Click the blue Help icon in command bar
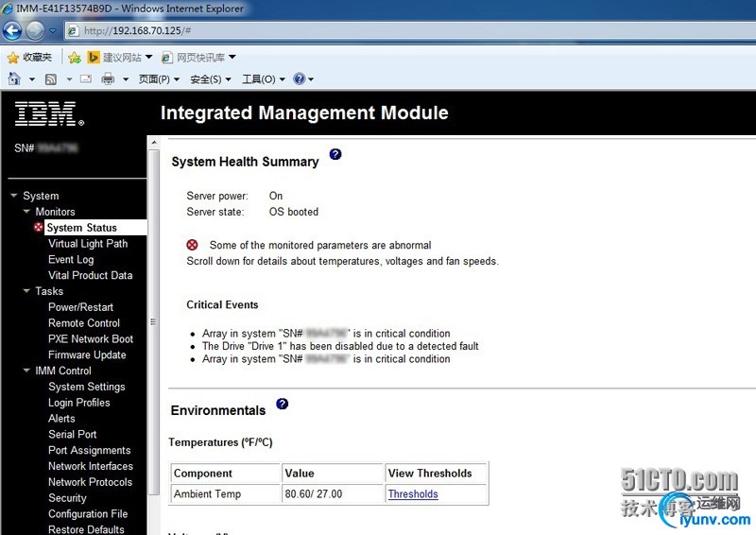This screenshot has width=756, height=535. 300,78
